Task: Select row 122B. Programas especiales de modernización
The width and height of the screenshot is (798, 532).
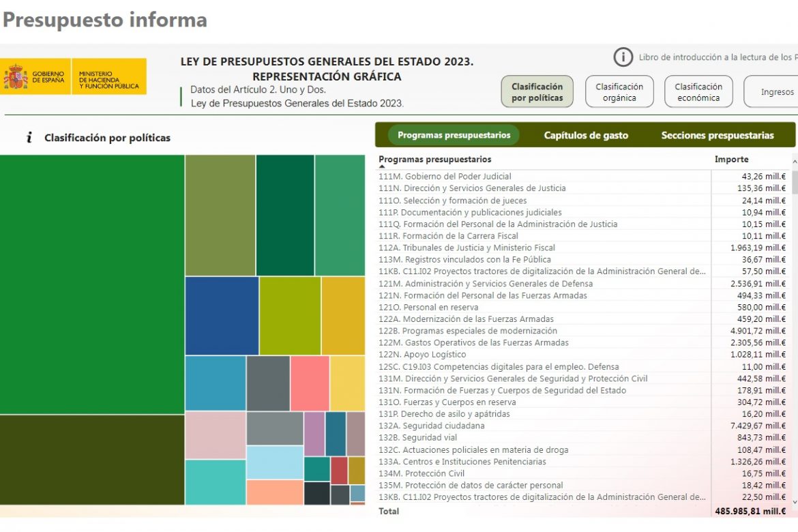Action: pyautogui.click(x=583, y=330)
